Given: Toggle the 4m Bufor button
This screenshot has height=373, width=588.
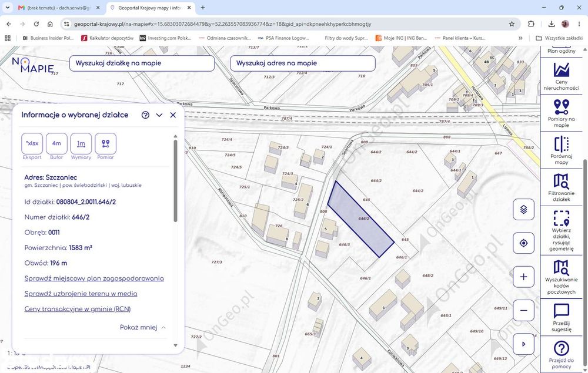Looking at the screenshot, I should tap(56, 143).
